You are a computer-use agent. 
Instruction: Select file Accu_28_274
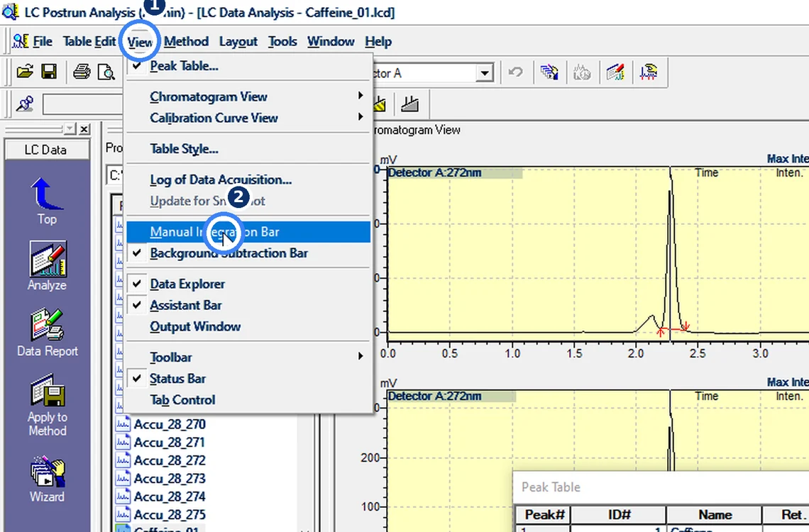click(169, 497)
